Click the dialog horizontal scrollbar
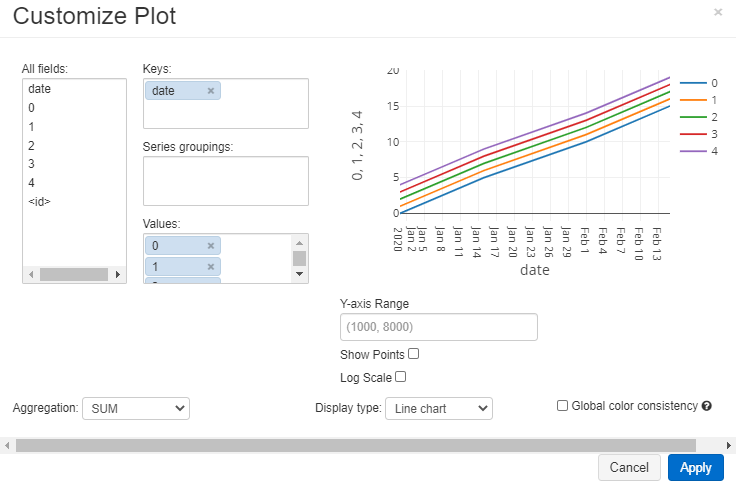This screenshot has height=489, width=736. click(x=356, y=445)
